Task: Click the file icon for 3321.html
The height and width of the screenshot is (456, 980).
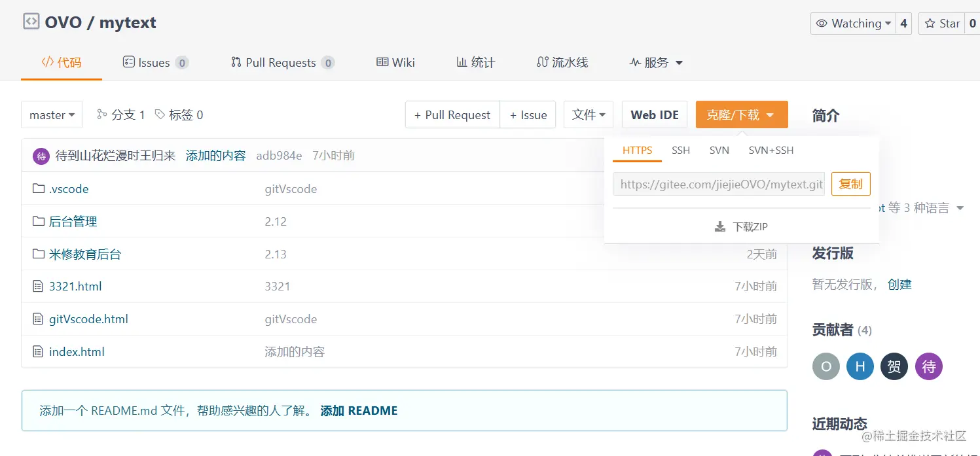Action: pos(38,287)
